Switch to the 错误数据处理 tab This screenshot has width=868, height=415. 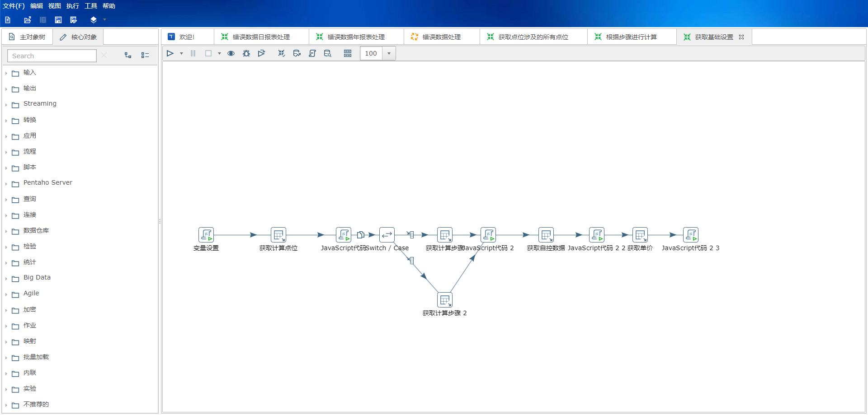tap(441, 37)
